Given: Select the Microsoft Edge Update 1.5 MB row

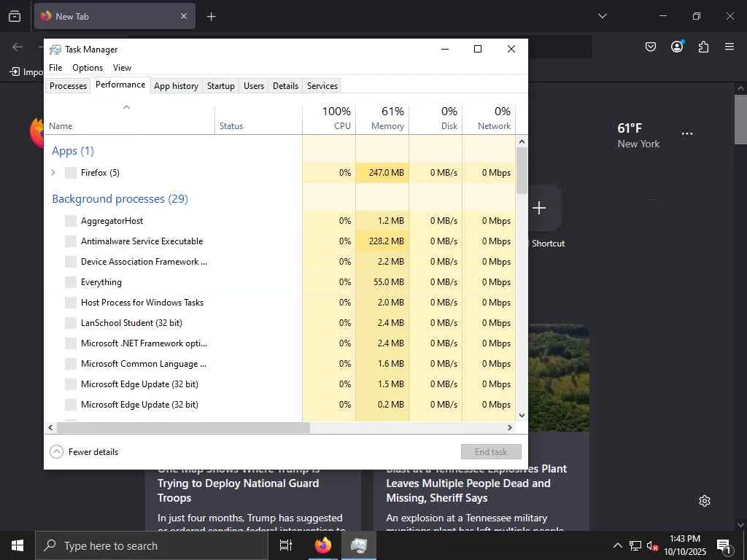Looking at the screenshot, I should point(279,384).
